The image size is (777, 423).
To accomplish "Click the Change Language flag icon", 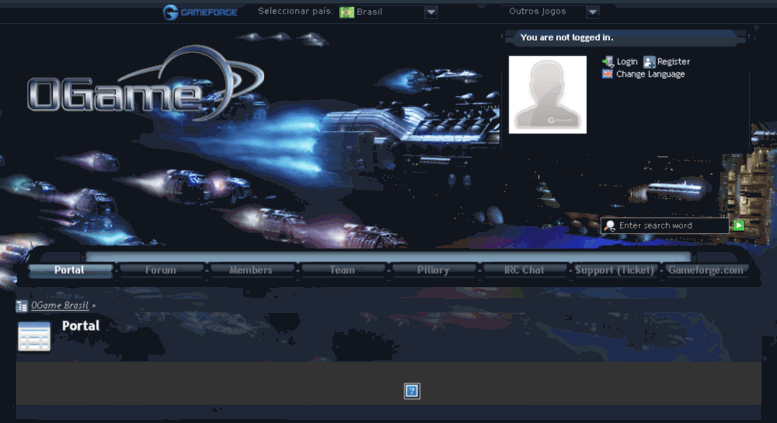I will click(x=608, y=74).
